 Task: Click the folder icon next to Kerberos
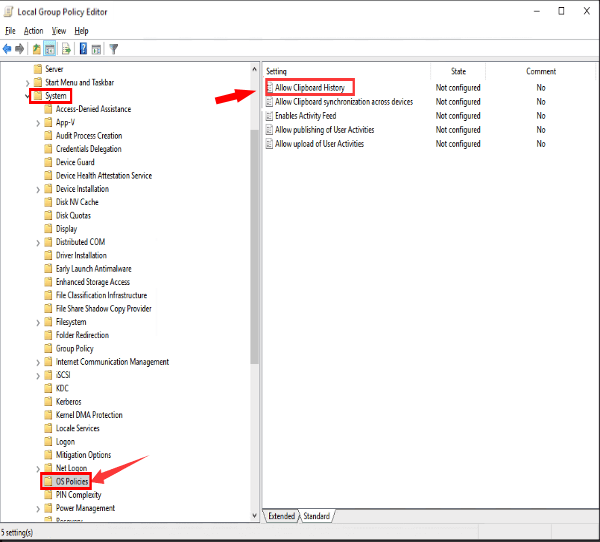[x=48, y=402]
